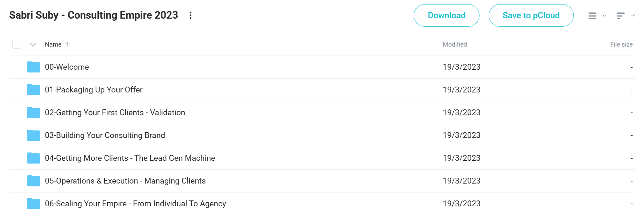Open the sort options dropdown arrow

coord(632,16)
